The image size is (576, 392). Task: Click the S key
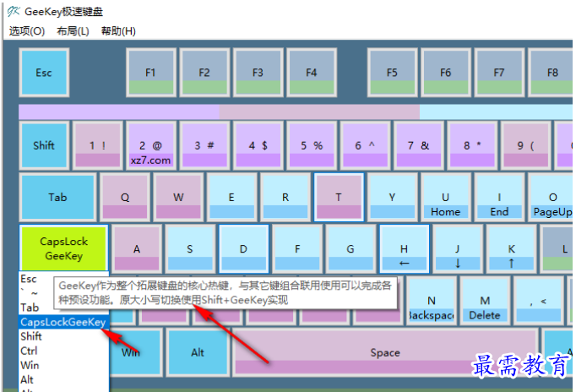[190, 248]
